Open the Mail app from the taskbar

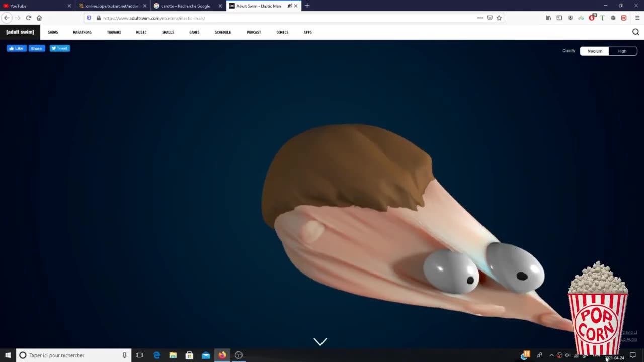tap(206, 355)
